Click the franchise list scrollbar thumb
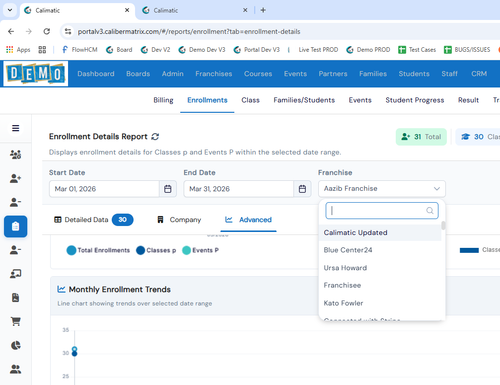The width and height of the screenshot is (500, 385). [x=443, y=226]
